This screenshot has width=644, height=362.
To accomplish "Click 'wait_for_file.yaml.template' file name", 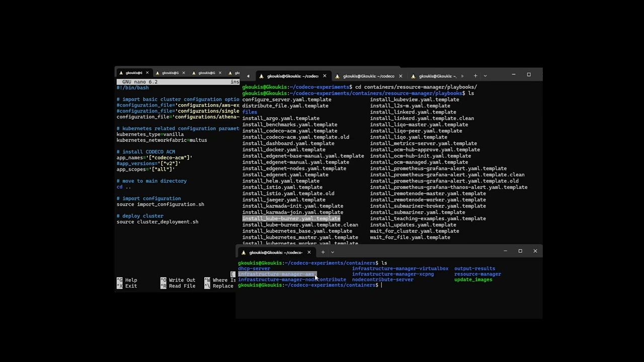I will [410, 237].
